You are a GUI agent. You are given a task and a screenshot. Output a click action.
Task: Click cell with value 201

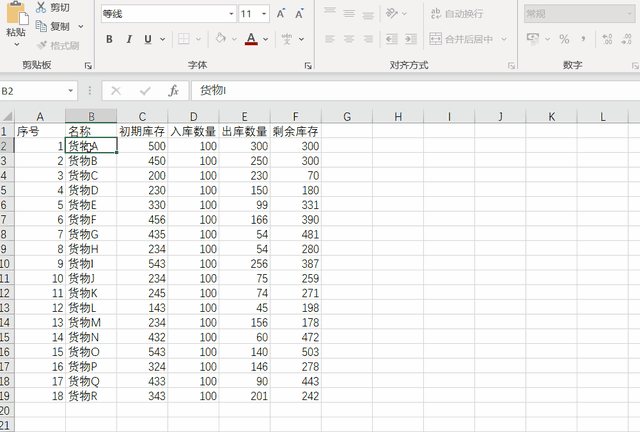[244, 396]
